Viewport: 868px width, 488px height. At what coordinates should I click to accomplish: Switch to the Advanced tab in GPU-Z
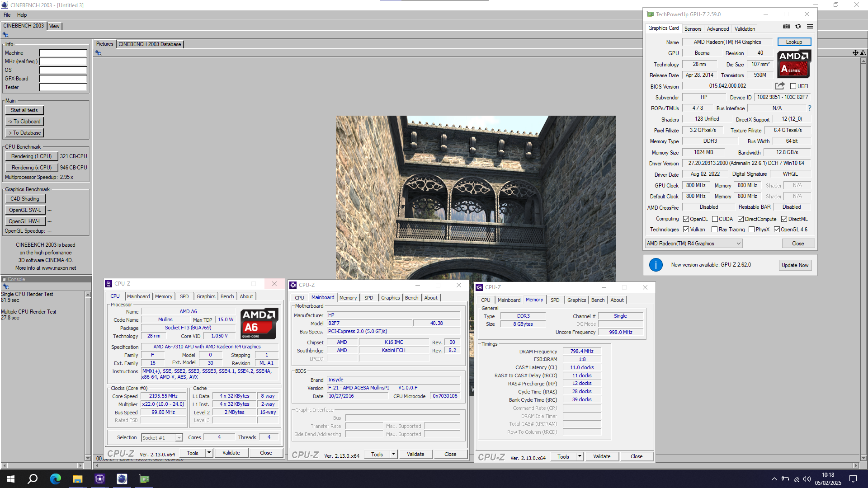[718, 29]
